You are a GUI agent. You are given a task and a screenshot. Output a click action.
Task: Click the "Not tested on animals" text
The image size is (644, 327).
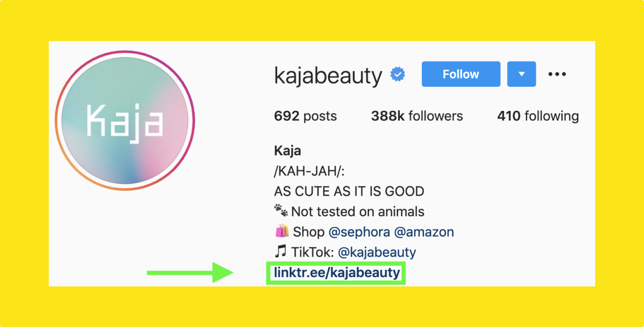tap(358, 211)
